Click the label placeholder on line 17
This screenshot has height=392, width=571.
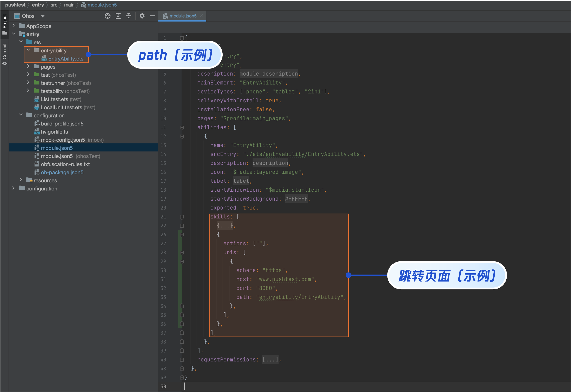(x=241, y=181)
